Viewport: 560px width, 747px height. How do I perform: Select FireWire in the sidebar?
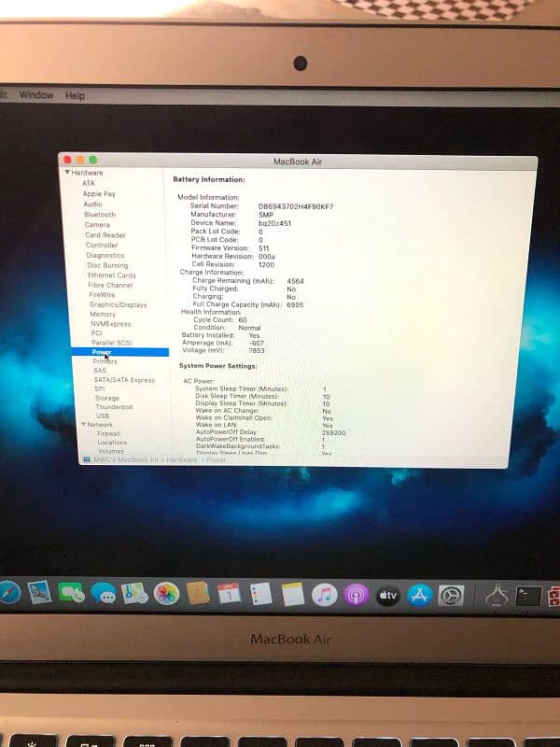pyautogui.click(x=102, y=295)
